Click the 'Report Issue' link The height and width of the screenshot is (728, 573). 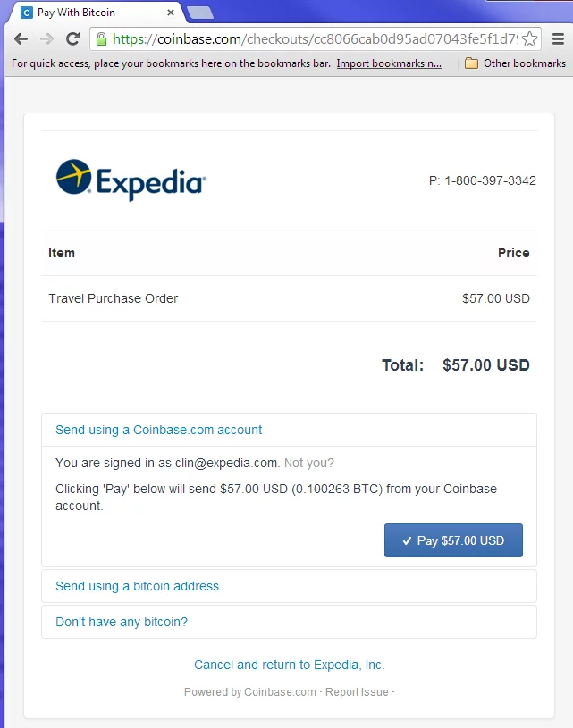click(x=356, y=691)
